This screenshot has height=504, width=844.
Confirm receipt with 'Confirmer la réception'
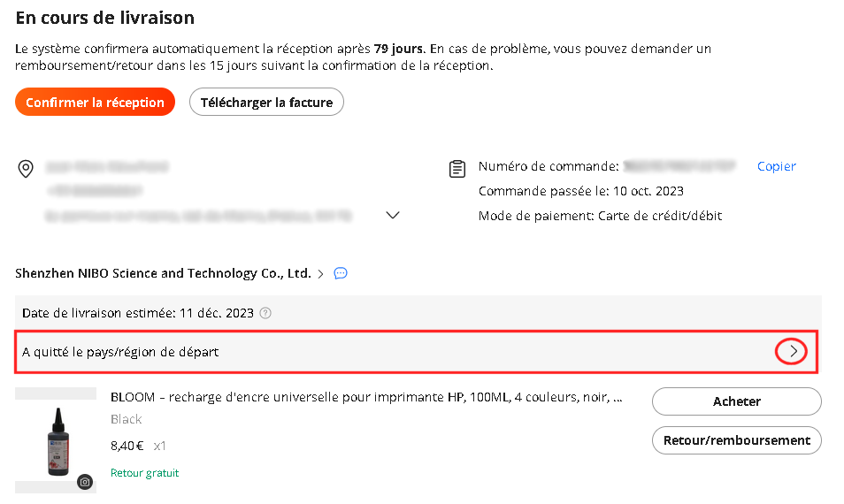[96, 103]
